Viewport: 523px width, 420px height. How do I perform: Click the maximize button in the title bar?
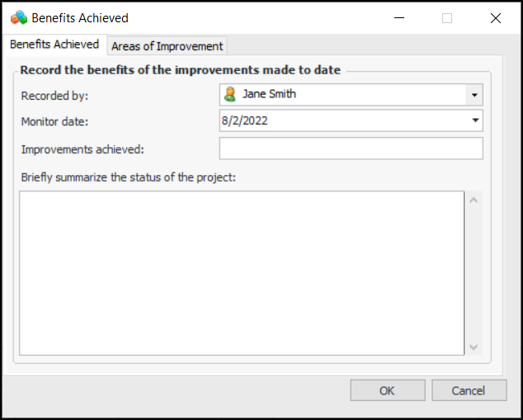tap(447, 17)
